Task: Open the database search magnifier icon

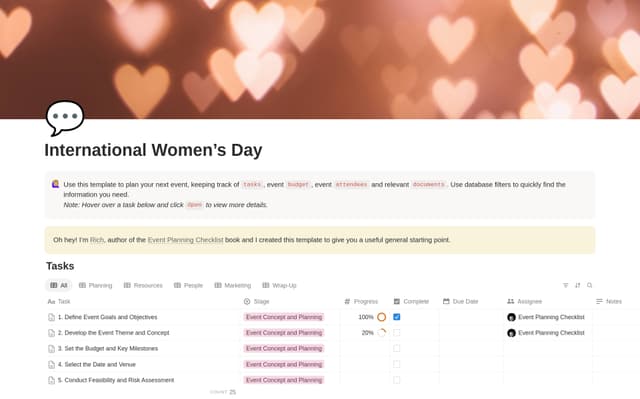Action: tap(589, 286)
